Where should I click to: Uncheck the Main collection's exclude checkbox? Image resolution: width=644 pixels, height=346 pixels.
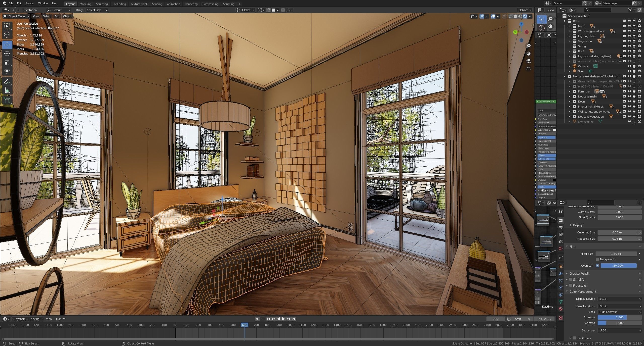[624, 26]
